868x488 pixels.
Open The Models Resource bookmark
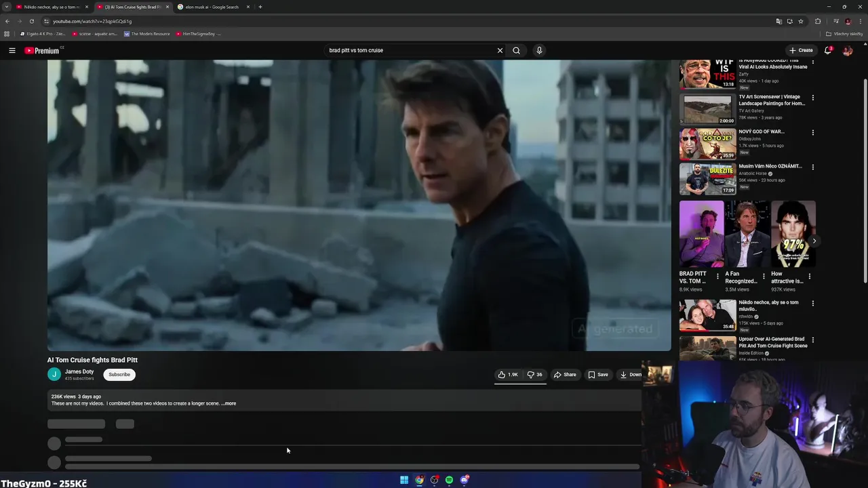tap(147, 34)
